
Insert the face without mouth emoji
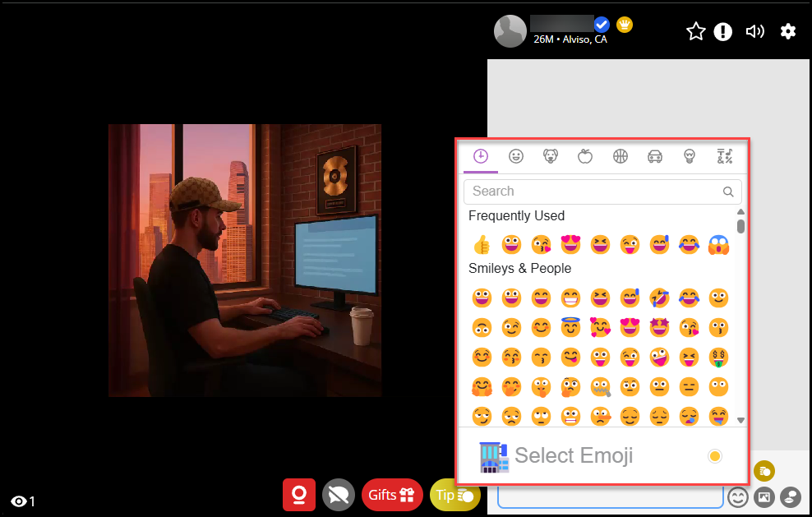point(718,387)
